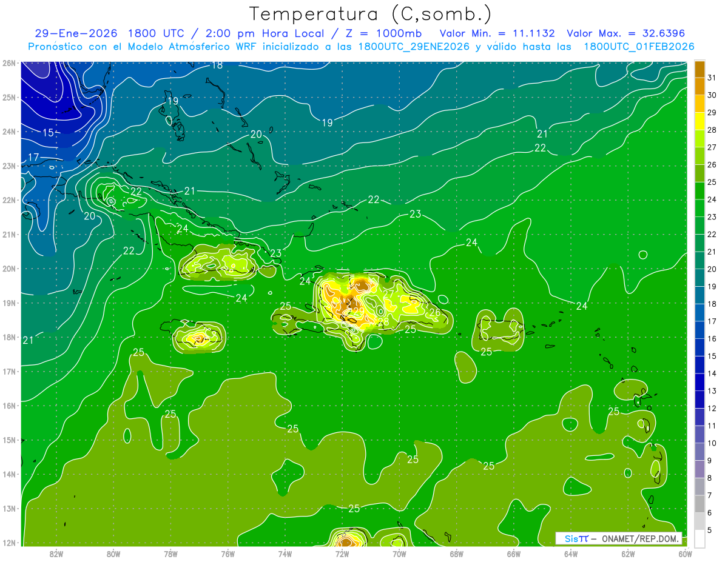Click the "13N" latitude axis label
728x562 pixels.
coord(8,508)
